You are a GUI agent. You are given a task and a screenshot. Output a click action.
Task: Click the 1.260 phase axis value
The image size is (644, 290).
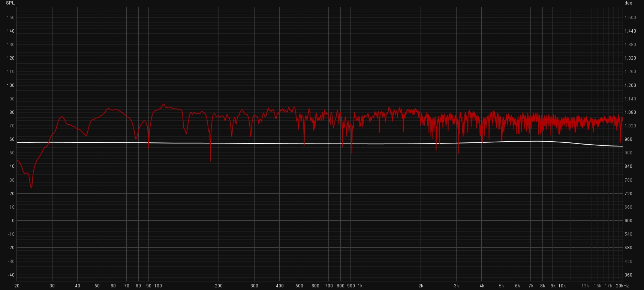(630, 72)
